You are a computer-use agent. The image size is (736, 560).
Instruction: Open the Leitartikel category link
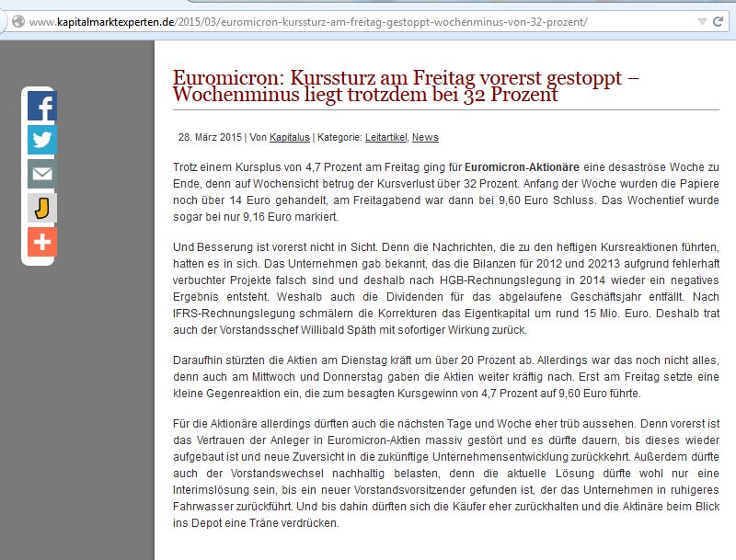386,137
